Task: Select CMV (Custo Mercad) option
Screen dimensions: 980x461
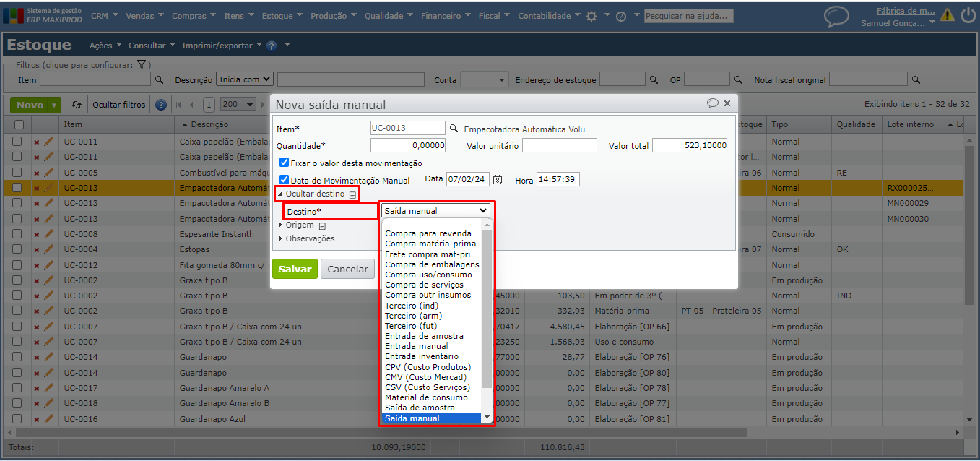Action: pos(426,377)
